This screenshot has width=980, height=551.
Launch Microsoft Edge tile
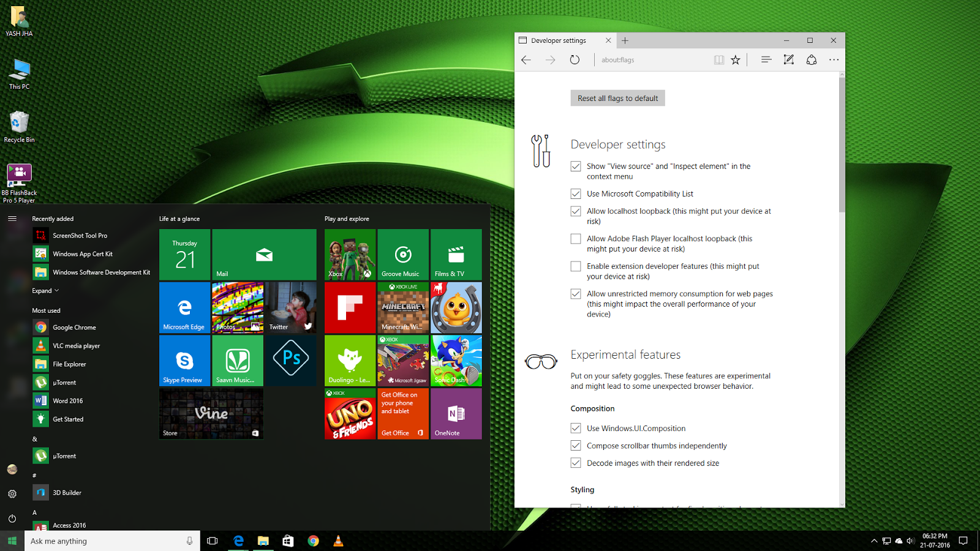184,308
